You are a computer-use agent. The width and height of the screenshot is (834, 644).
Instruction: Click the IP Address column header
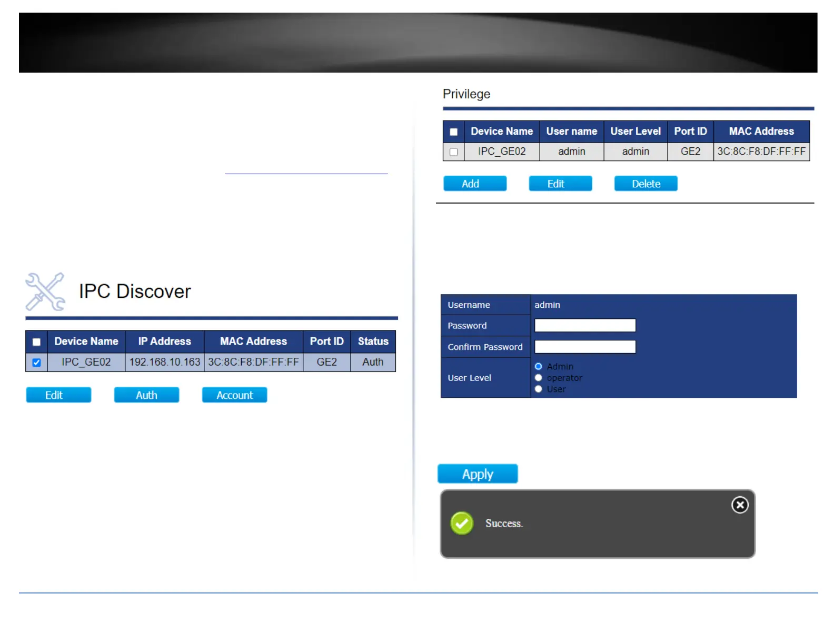pos(165,341)
